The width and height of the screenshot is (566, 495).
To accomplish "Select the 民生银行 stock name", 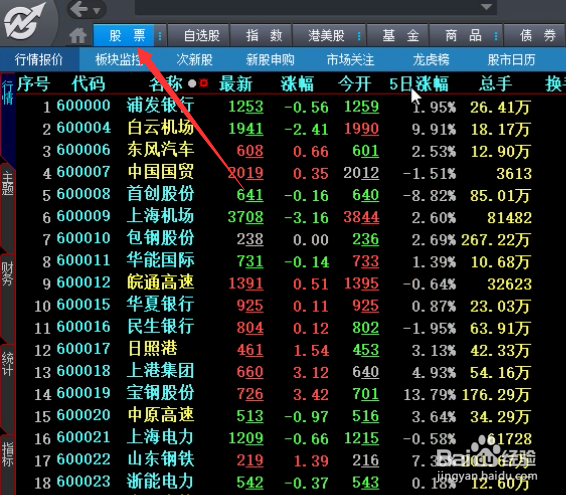I will [x=160, y=327].
